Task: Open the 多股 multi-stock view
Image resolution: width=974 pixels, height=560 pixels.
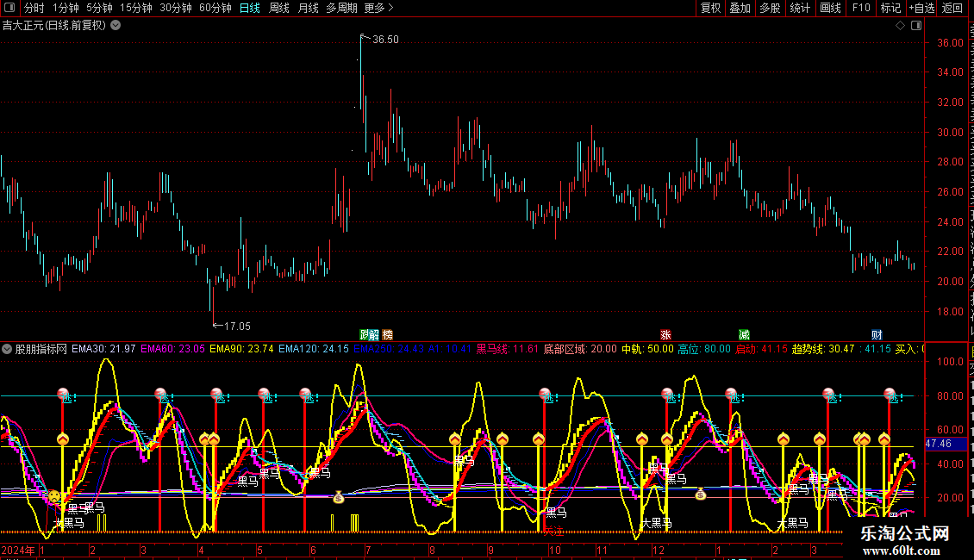Action: [771, 8]
